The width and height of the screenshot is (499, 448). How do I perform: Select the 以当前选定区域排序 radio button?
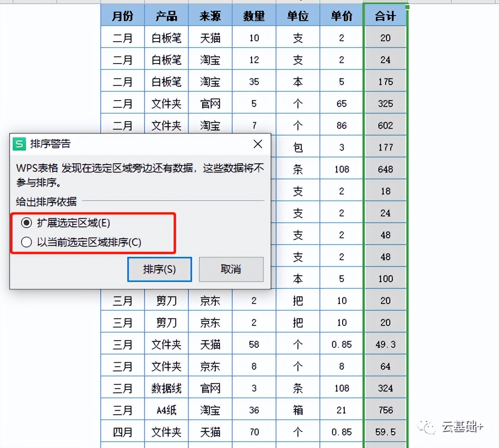26,242
